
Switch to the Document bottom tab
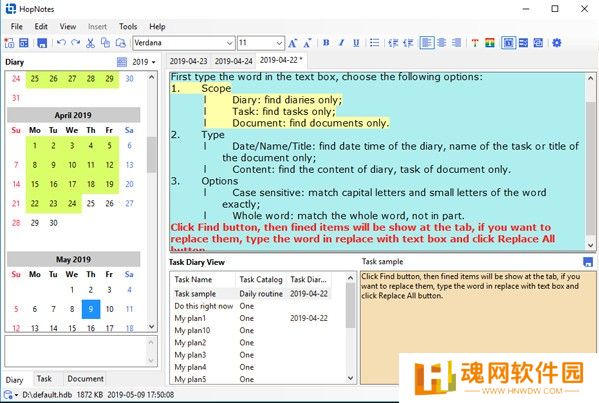tap(85, 379)
